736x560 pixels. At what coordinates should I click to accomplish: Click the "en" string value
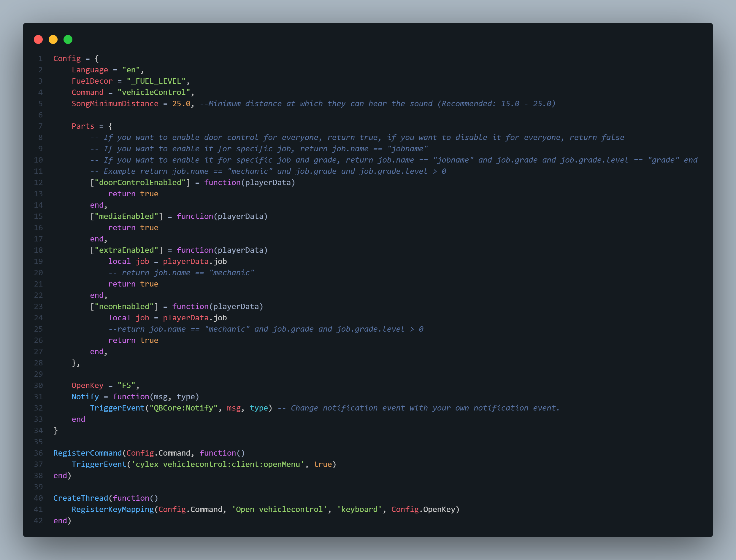point(131,70)
